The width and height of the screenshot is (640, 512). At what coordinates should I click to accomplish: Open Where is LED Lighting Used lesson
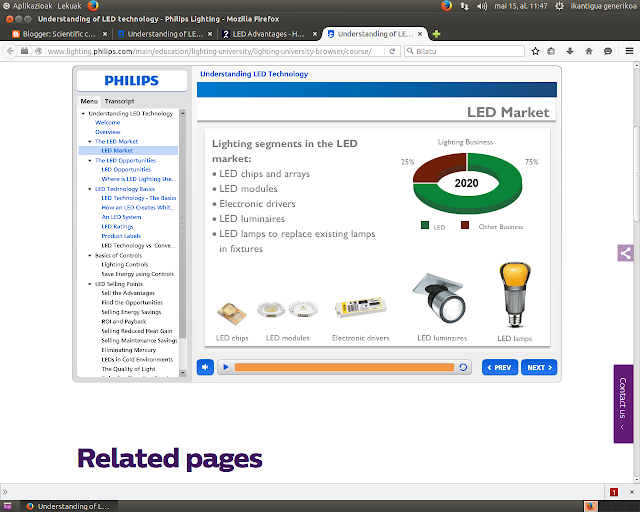138,179
